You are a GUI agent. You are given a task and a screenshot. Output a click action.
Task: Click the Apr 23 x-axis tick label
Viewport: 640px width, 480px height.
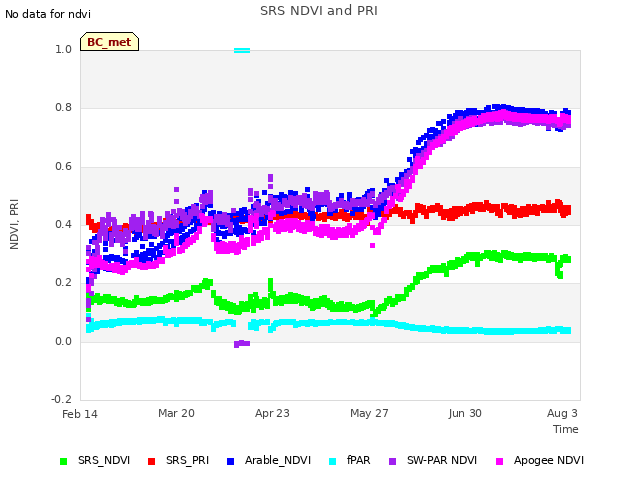click(272, 413)
